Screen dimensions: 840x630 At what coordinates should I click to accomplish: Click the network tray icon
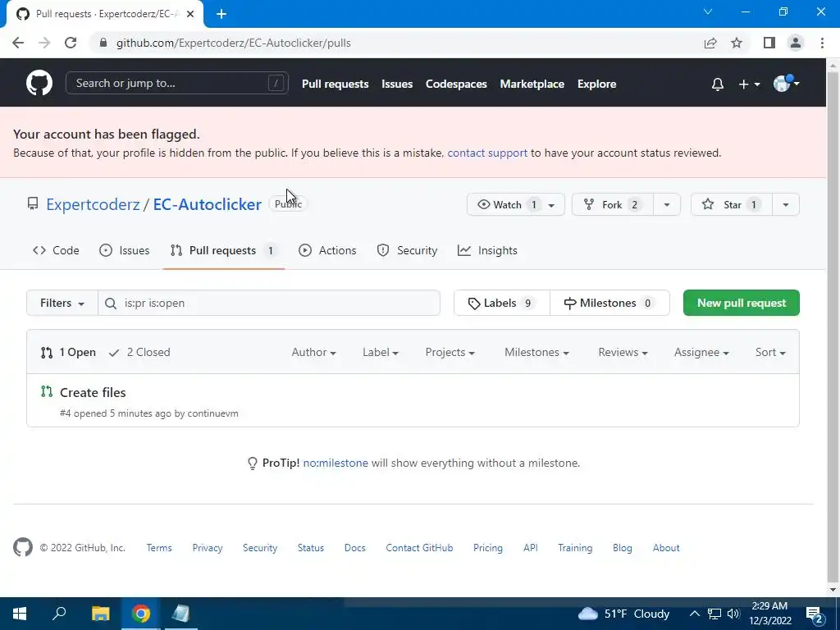[714, 614]
